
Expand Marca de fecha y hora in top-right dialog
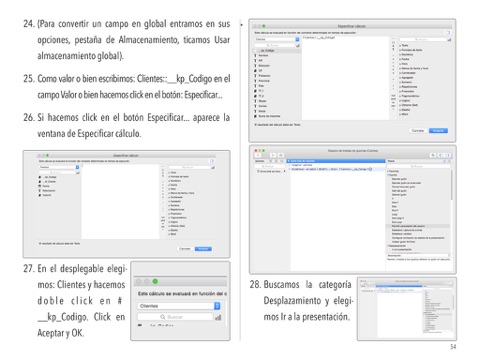pyautogui.click(x=400, y=68)
